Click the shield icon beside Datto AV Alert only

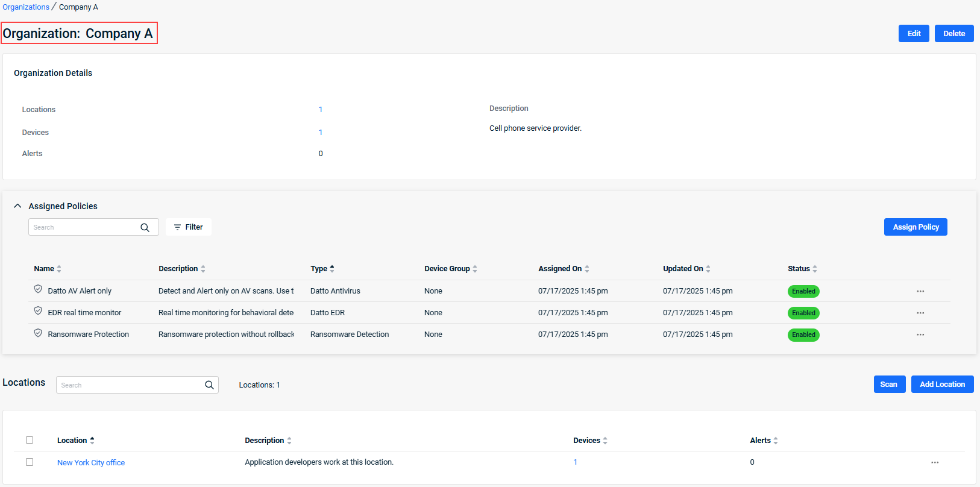pyautogui.click(x=38, y=290)
